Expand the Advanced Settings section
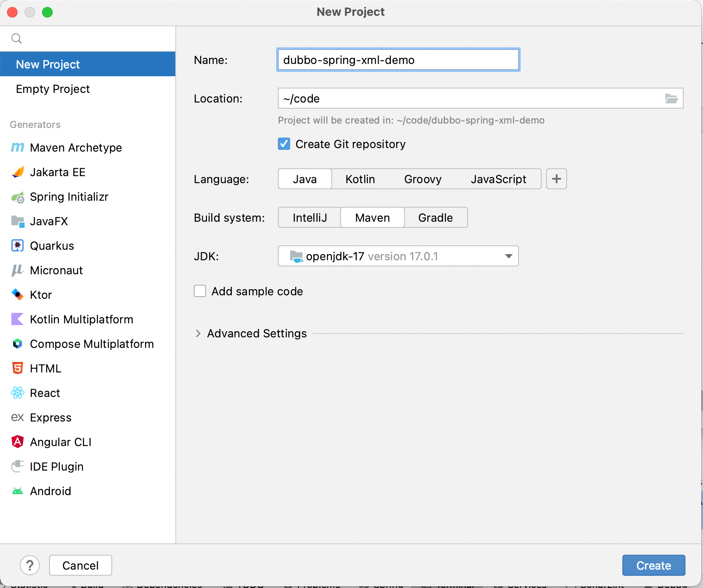 [x=198, y=333]
